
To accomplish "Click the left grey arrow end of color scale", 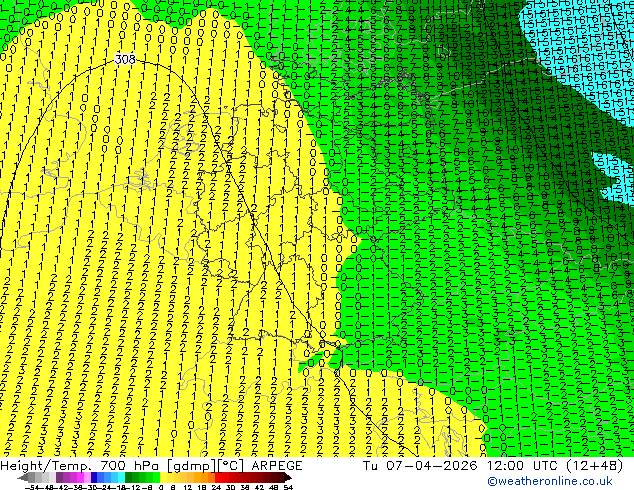I will pyautogui.click(x=22, y=477).
